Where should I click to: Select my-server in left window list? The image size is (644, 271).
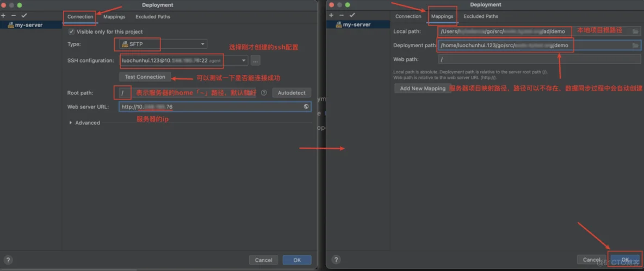click(x=31, y=25)
